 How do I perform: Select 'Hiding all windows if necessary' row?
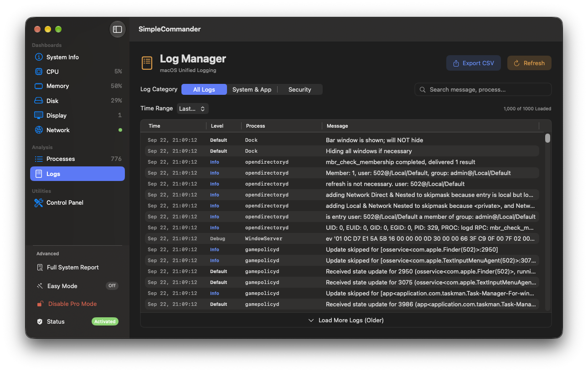point(342,151)
